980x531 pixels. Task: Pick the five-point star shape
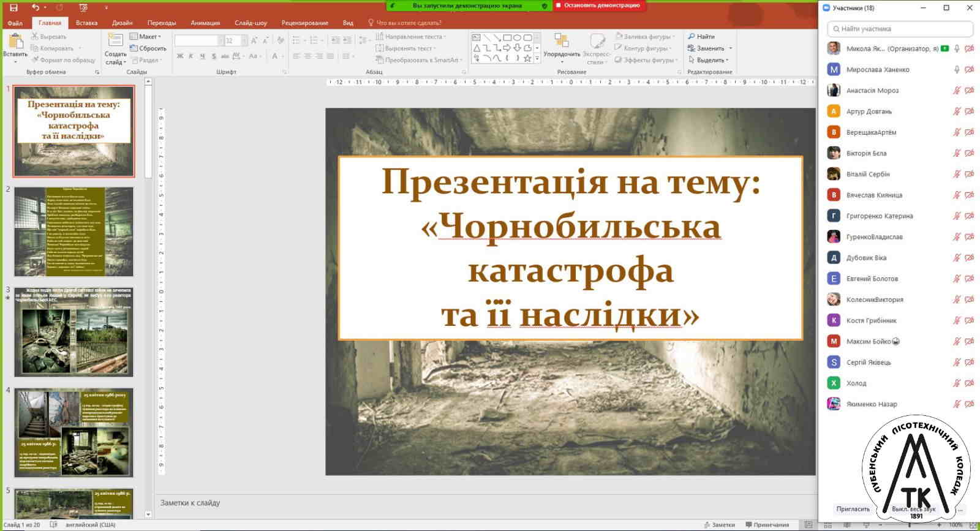pos(527,58)
